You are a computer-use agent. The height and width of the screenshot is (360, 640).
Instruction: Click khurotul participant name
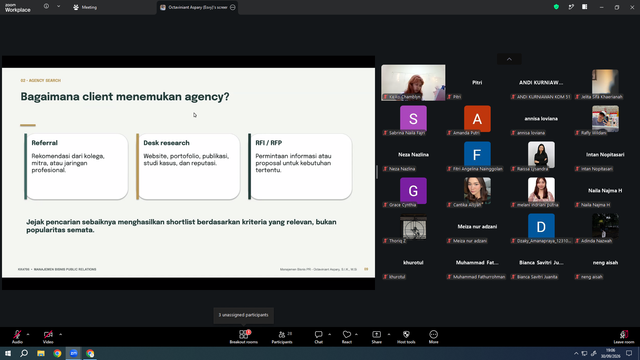pos(413,262)
